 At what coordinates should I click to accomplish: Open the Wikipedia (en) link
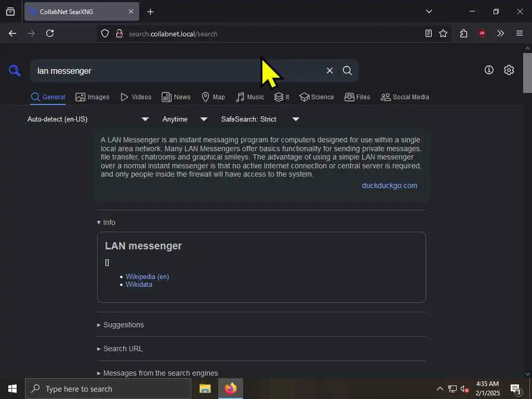[x=147, y=276]
